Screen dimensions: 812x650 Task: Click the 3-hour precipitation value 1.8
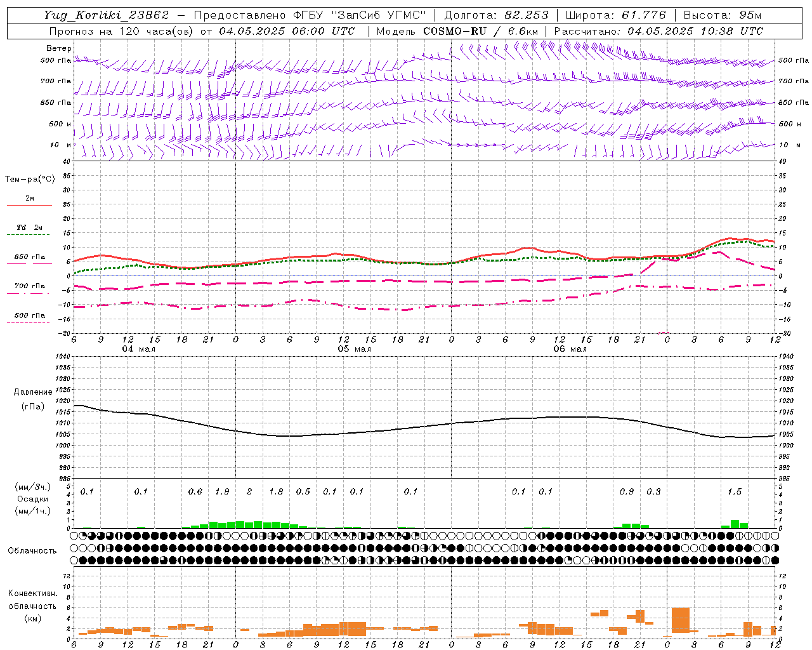276,492
